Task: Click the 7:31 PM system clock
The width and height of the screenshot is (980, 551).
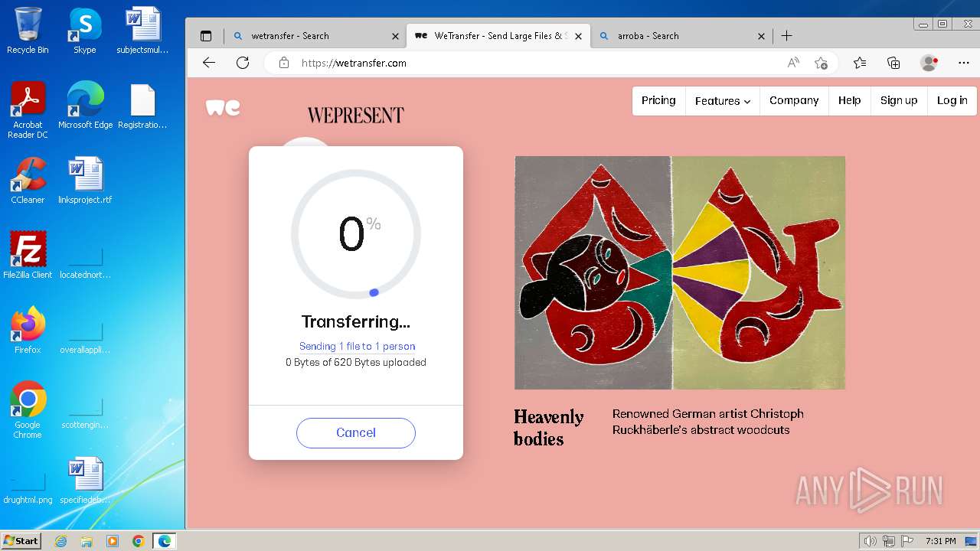Action: coord(941,541)
